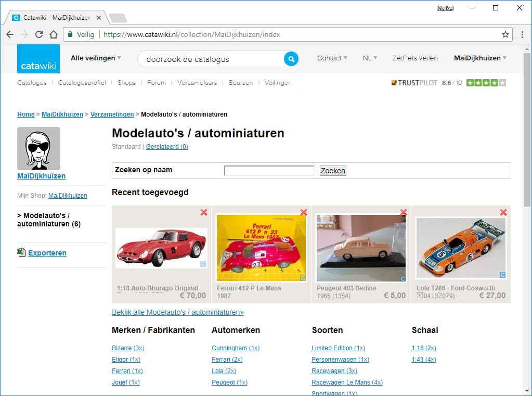Viewport: 532px width, 396px height.
Task: Click the Zoeken op naam input field
Action: click(269, 170)
